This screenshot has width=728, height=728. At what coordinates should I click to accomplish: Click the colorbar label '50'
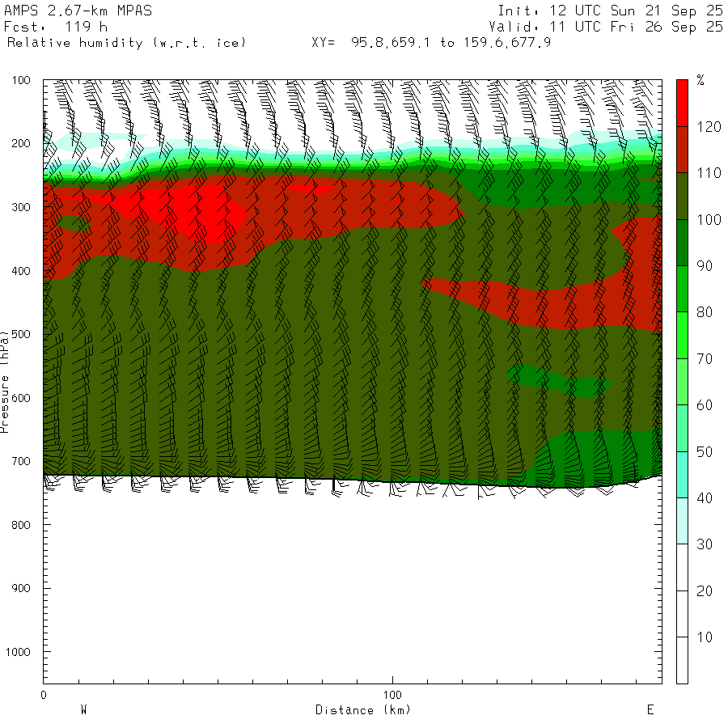(705, 451)
